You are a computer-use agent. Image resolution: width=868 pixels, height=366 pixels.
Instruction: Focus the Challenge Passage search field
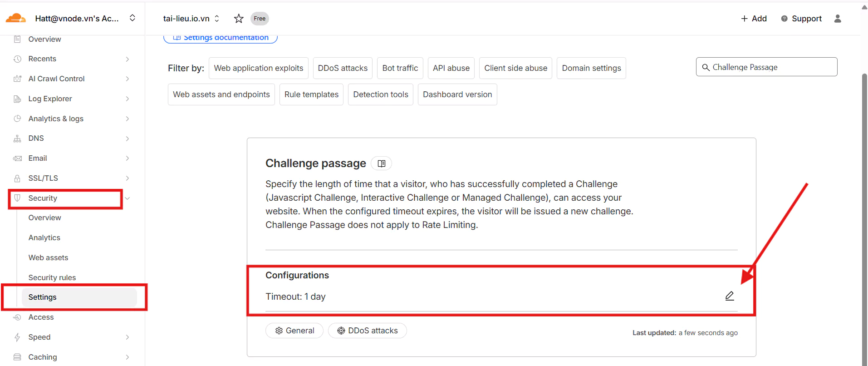(771, 67)
